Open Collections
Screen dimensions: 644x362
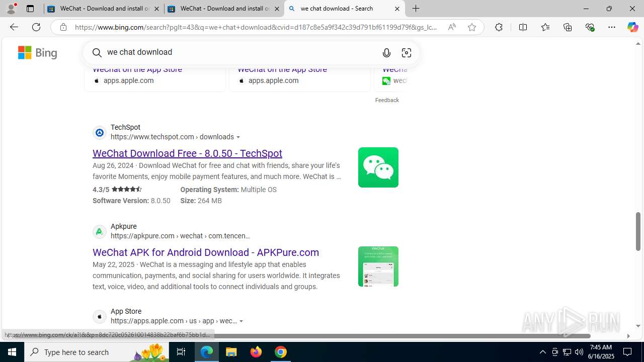[568, 27]
